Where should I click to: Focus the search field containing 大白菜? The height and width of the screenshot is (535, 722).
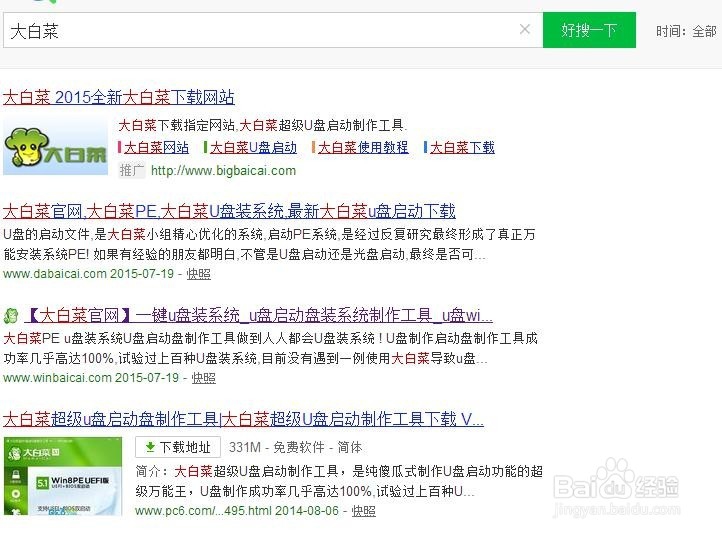tap(273, 30)
